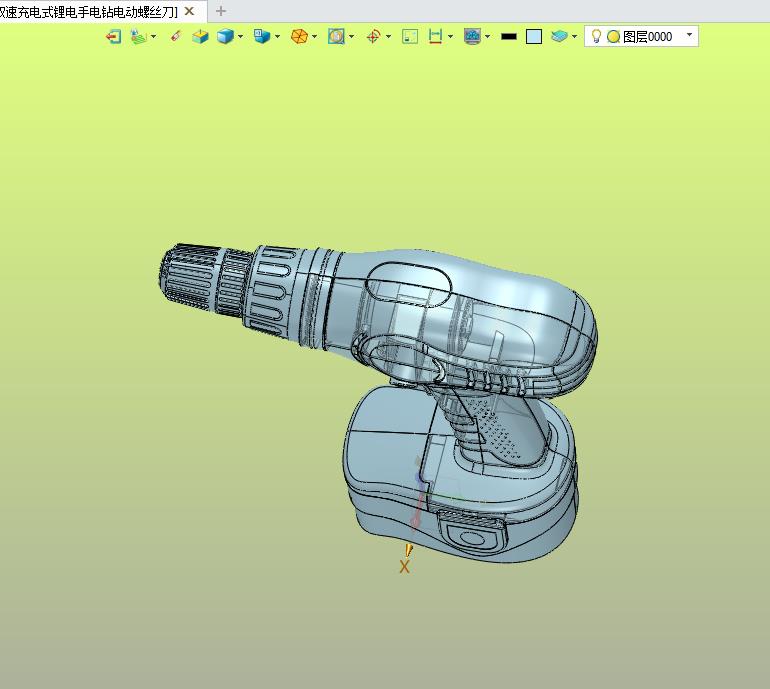This screenshot has width=770, height=689.
Task: Click the solid blue shaded cube icon
Action: click(225, 36)
